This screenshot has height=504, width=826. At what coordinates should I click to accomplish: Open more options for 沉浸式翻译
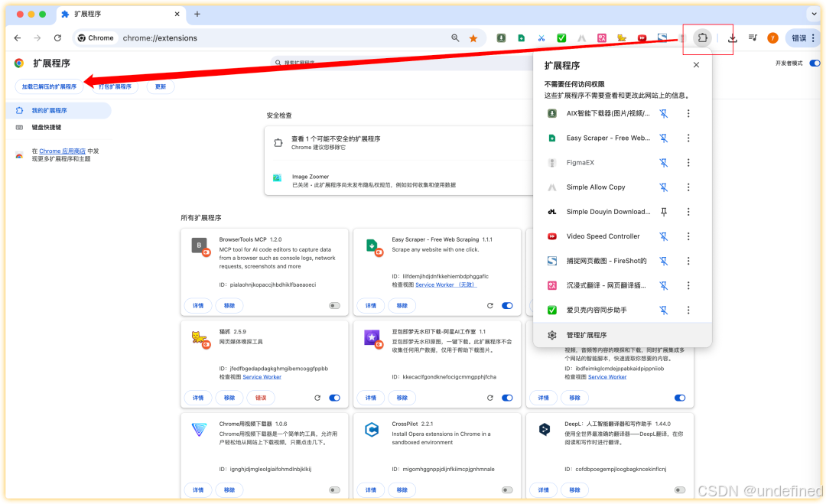[x=688, y=285]
